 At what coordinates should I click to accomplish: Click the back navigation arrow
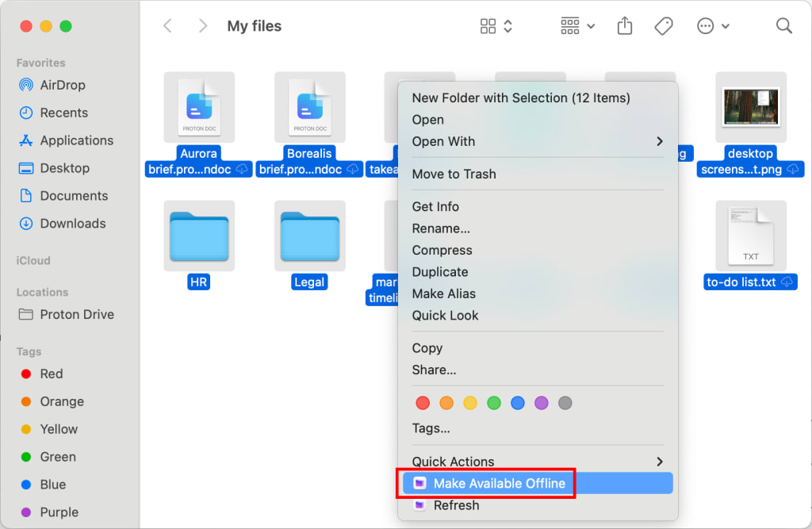[x=167, y=25]
